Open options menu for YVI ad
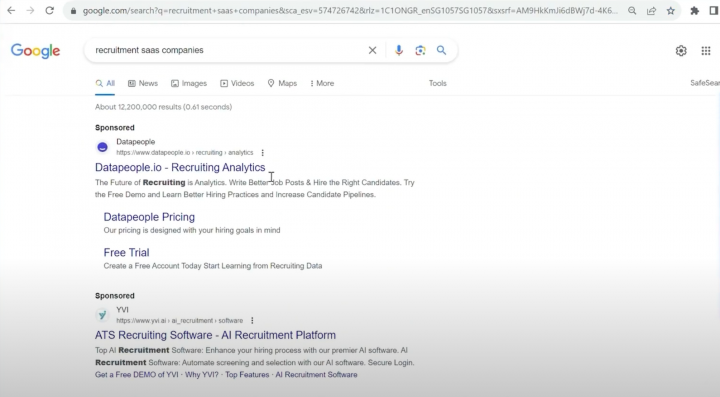This screenshot has width=720, height=397. pyautogui.click(x=252, y=320)
